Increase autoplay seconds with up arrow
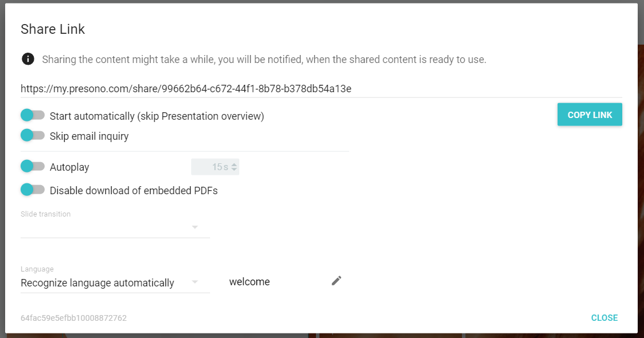Image resolution: width=644 pixels, height=338 pixels. 234,164
